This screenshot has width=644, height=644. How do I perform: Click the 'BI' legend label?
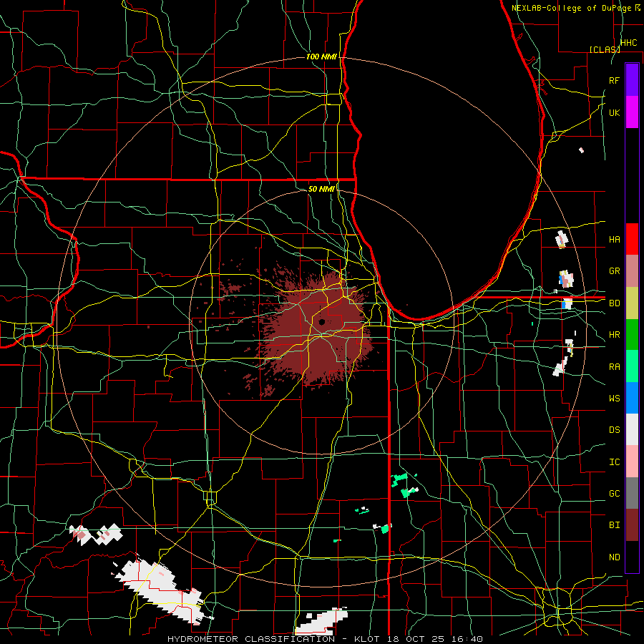tap(614, 525)
